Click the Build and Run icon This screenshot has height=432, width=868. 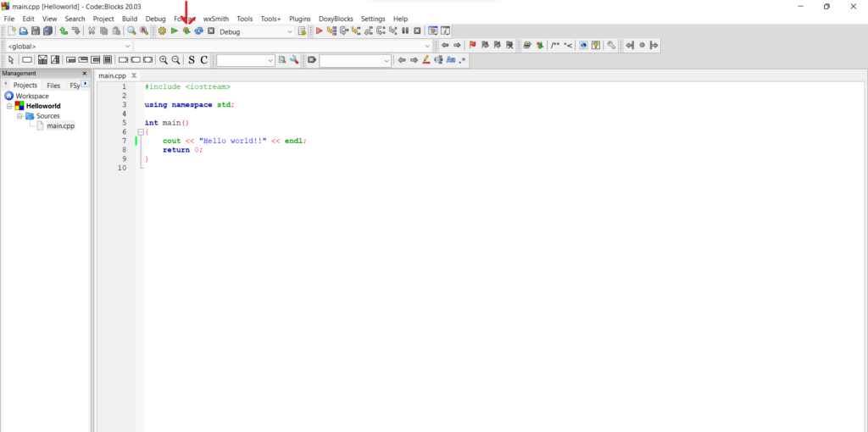[186, 31]
